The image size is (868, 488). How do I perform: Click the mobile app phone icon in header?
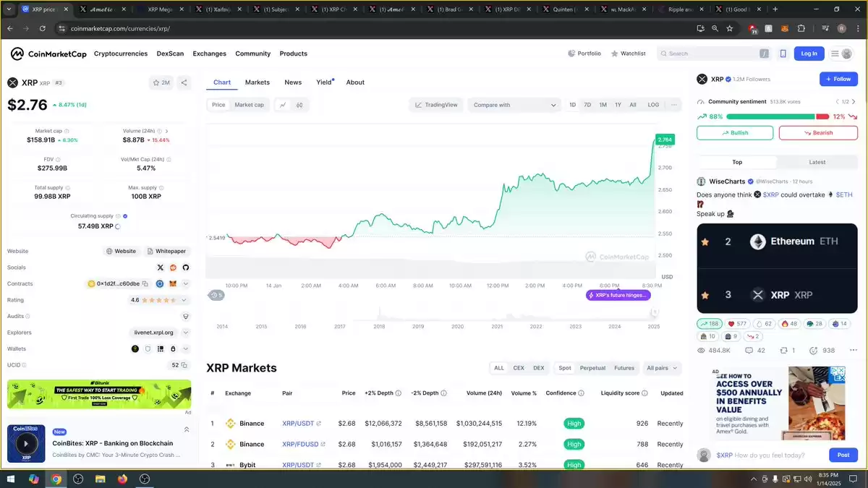[783, 53]
